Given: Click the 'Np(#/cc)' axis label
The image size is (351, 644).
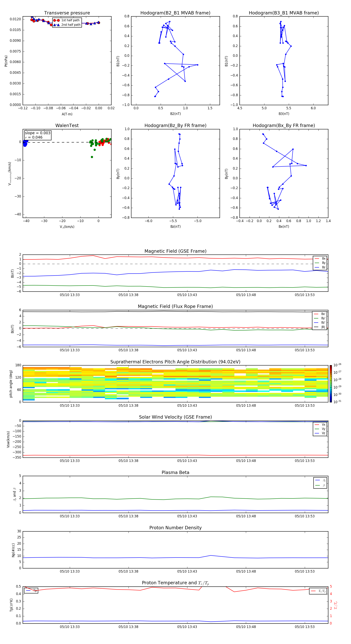Looking at the screenshot, I should tap(13, 550).
